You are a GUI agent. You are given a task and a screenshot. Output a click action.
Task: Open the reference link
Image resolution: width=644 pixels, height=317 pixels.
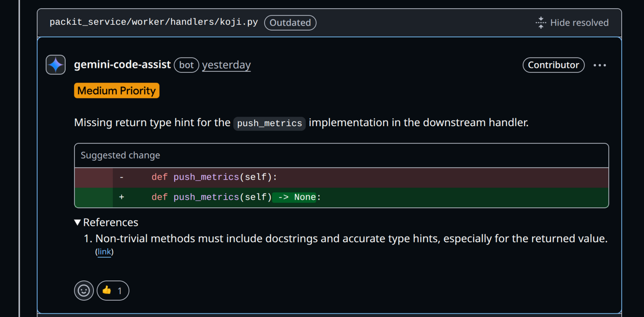click(104, 252)
